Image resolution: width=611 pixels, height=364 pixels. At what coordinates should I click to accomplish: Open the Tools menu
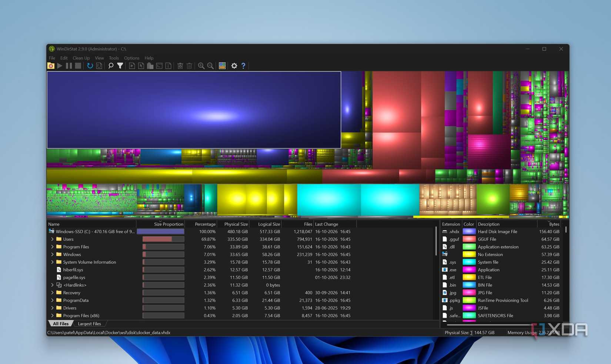point(114,58)
